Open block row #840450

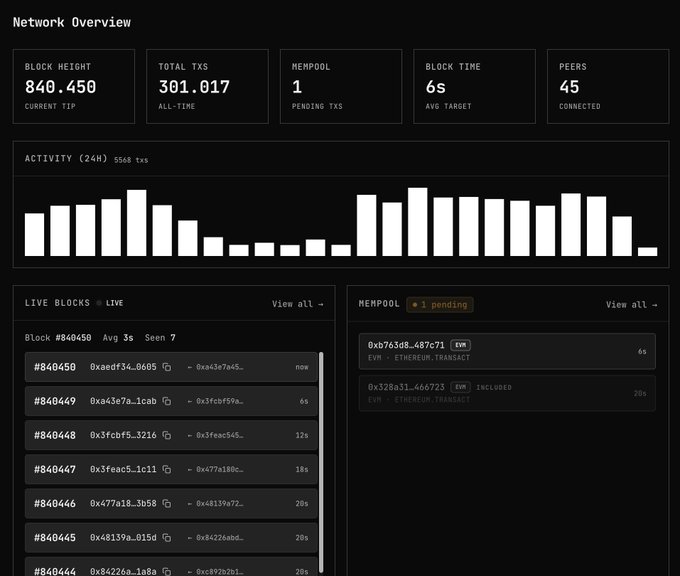pos(171,367)
